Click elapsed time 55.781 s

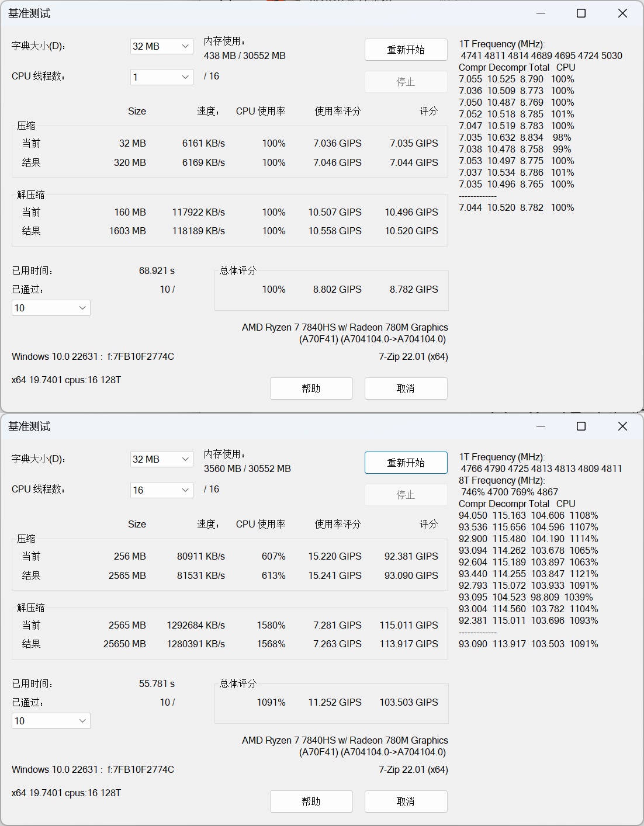point(157,683)
